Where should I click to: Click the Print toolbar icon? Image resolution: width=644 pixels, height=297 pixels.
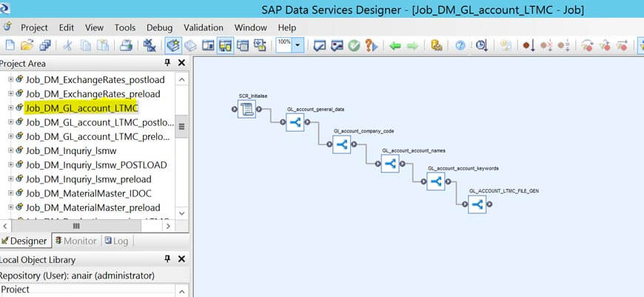(126, 46)
